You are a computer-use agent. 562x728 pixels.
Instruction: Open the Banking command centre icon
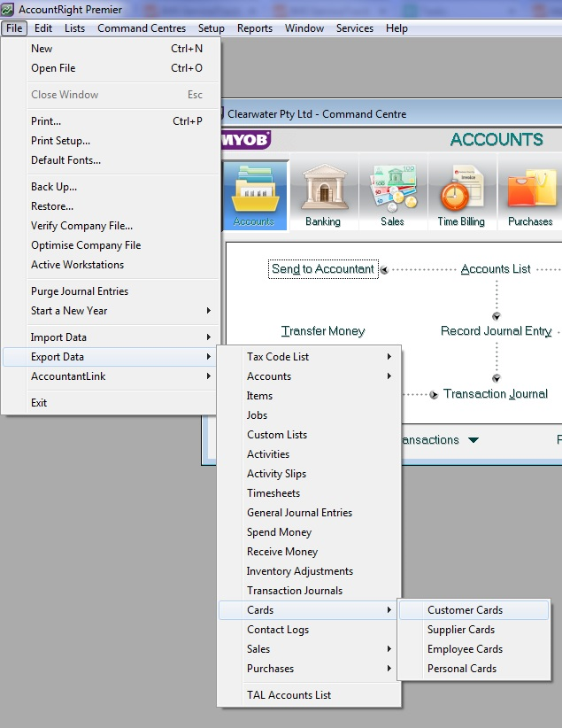point(323,195)
